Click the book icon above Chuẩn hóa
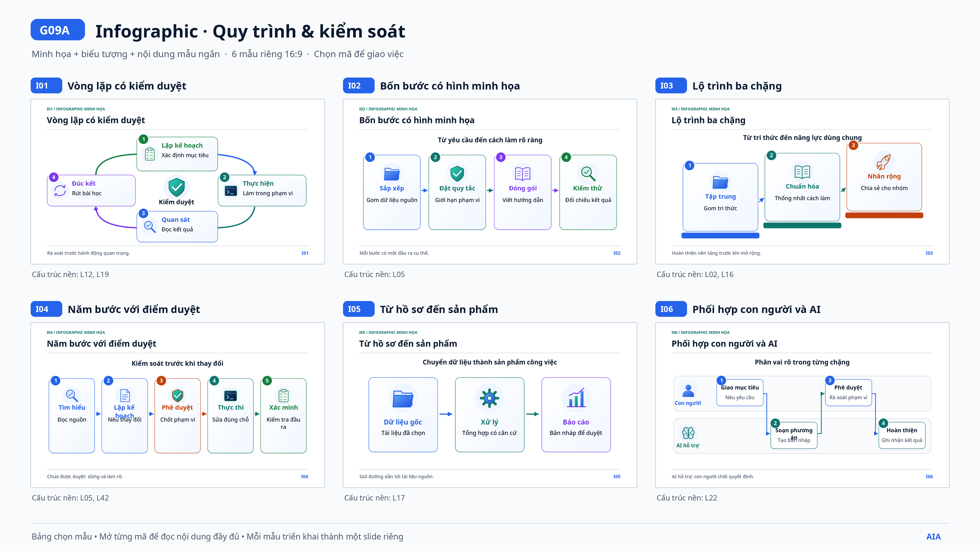The height and width of the screenshot is (551, 980). [x=802, y=172]
